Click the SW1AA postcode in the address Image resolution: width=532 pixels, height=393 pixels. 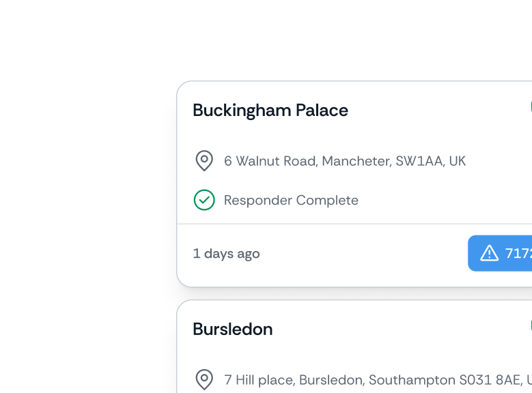[419, 161]
